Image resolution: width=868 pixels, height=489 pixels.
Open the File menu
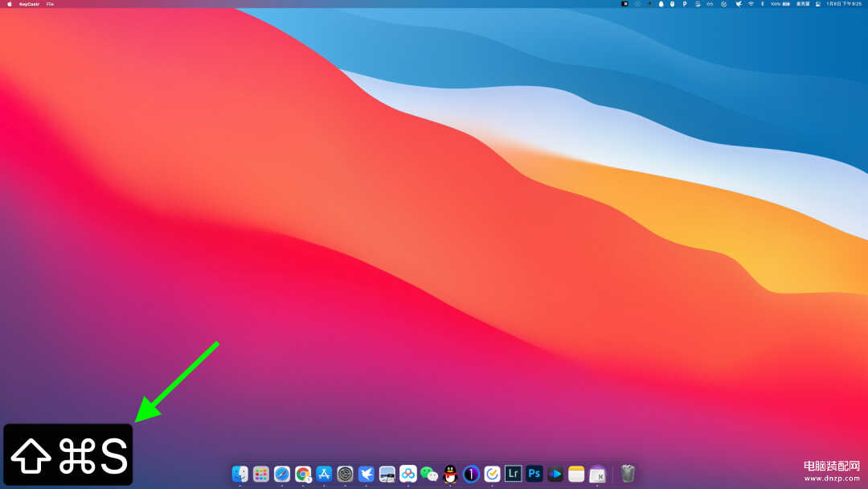point(50,4)
